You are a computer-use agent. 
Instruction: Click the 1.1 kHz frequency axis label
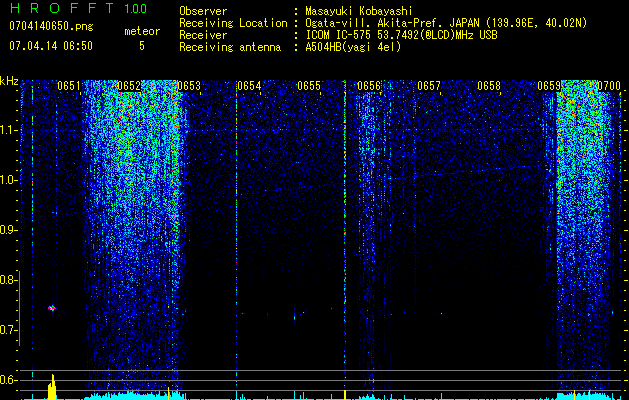point(8,130)
